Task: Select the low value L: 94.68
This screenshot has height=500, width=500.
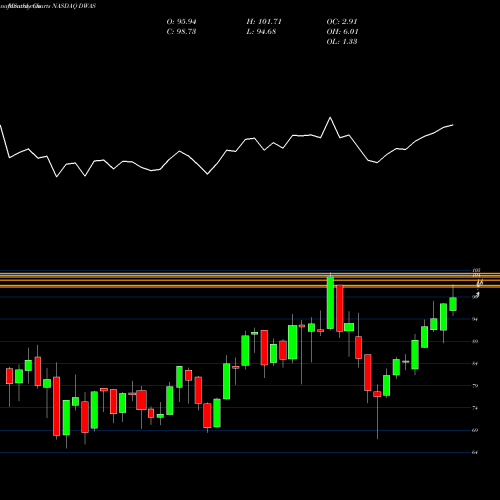Action: pyautogui.click(x=261, y=32)
